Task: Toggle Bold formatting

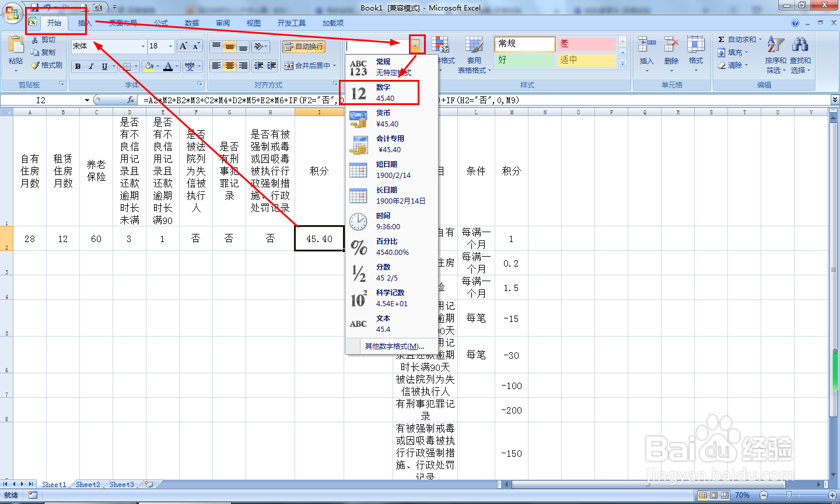Action: pyautogui.click(x=78, y=66)
